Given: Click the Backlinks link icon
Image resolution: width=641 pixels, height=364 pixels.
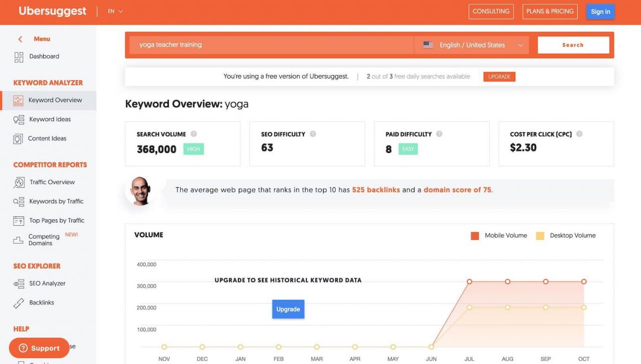Looking at the screenshot, I should click(x=19, y=303).
